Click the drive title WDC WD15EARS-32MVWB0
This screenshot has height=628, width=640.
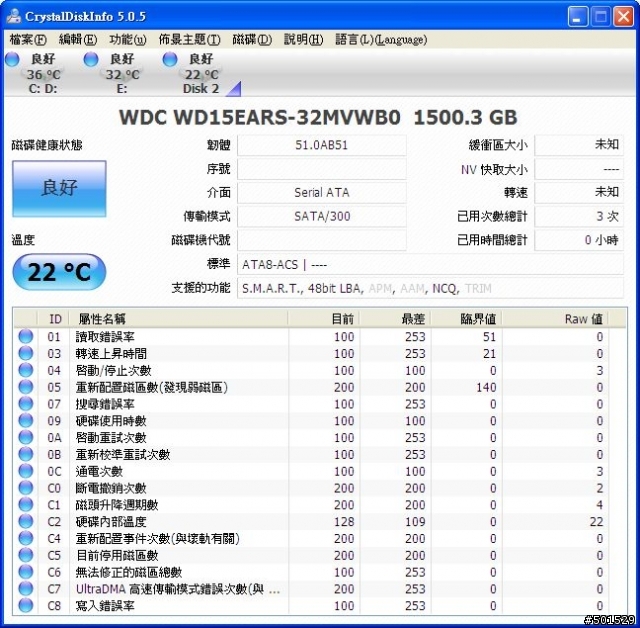(260, 118)
